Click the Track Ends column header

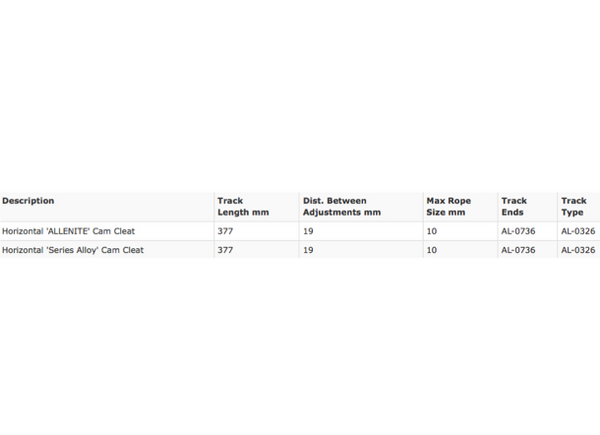click(514, 207)
